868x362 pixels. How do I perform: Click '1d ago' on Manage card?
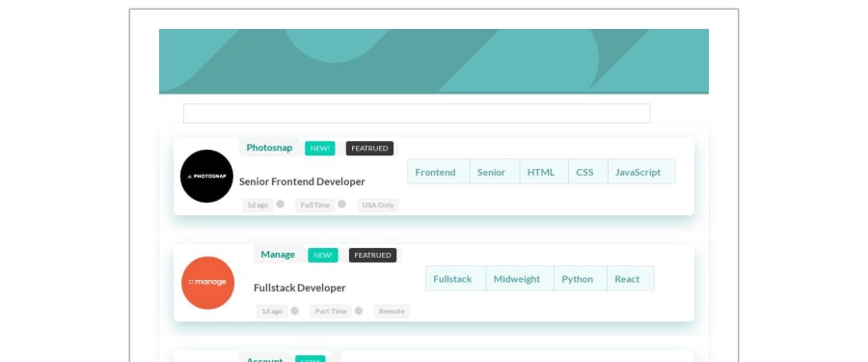point(272,312)
